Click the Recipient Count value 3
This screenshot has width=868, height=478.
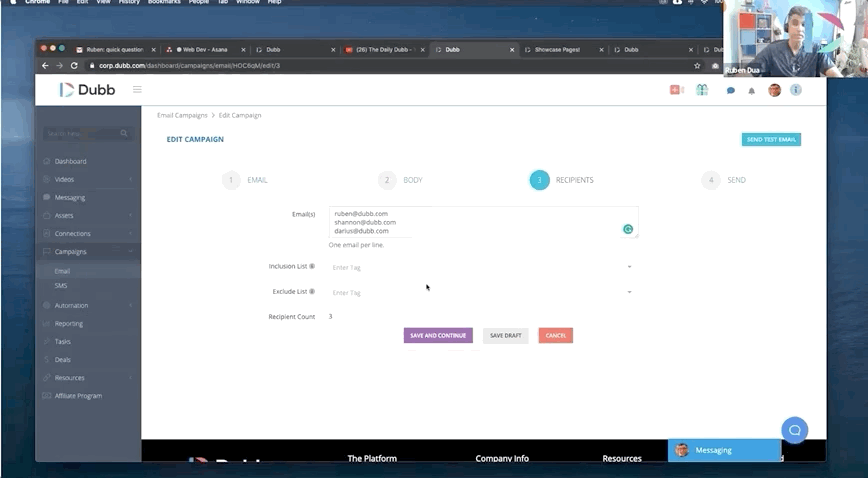330,317
